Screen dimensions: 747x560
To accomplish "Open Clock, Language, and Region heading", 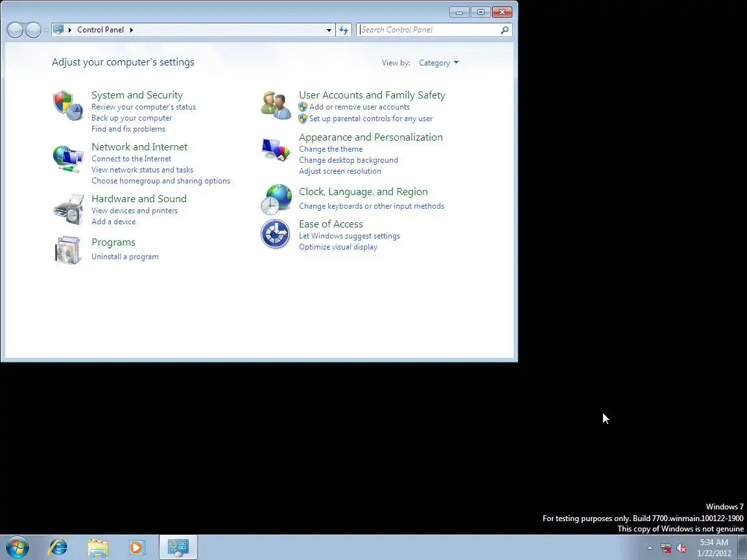I will [363, 192].
